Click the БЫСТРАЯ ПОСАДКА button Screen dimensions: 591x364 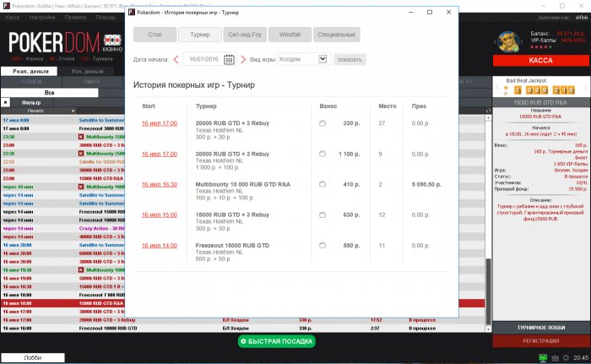point(277,341)
